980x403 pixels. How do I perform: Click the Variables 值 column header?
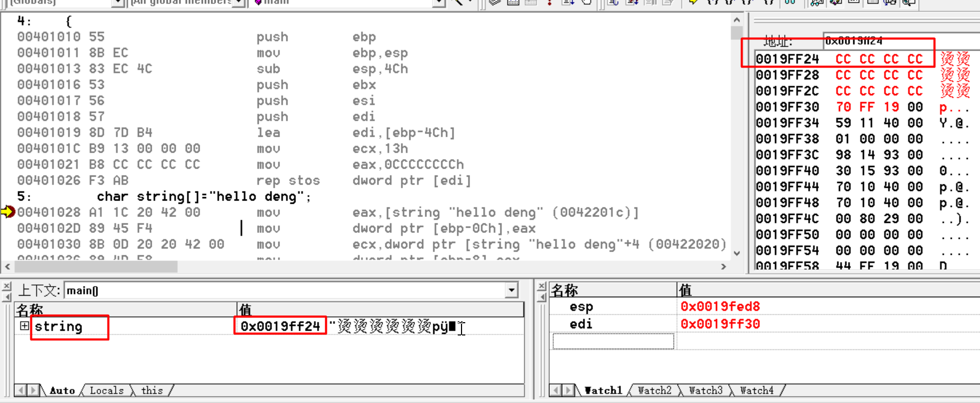[x=380, y=309]
